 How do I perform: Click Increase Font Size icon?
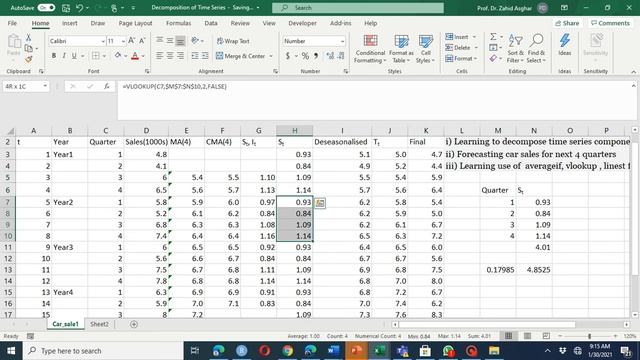tap(131, 40)
